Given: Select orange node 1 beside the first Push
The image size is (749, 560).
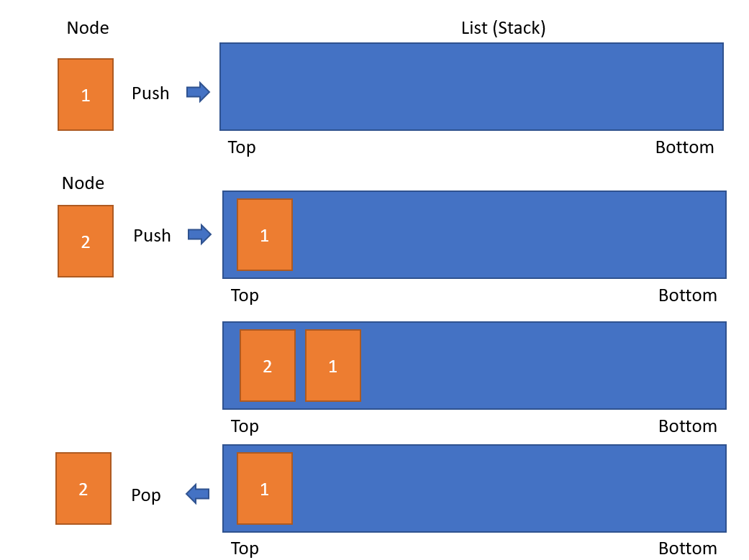Looking at the screenshot, I should point(86,94).
